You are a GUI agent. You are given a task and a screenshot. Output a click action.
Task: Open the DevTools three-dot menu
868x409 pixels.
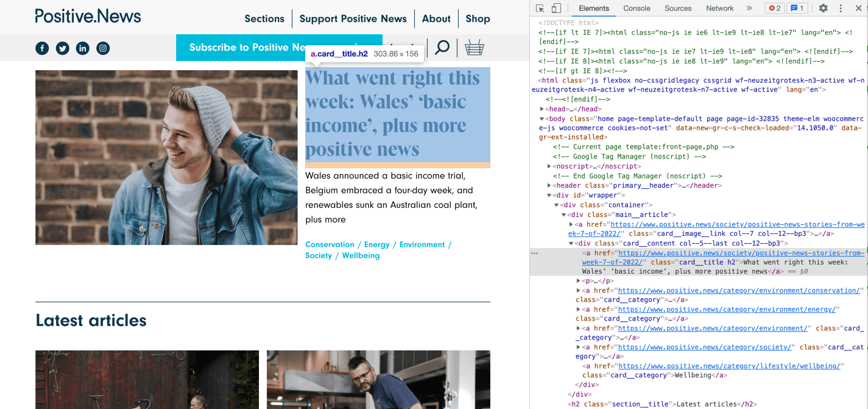coord(841,9)
